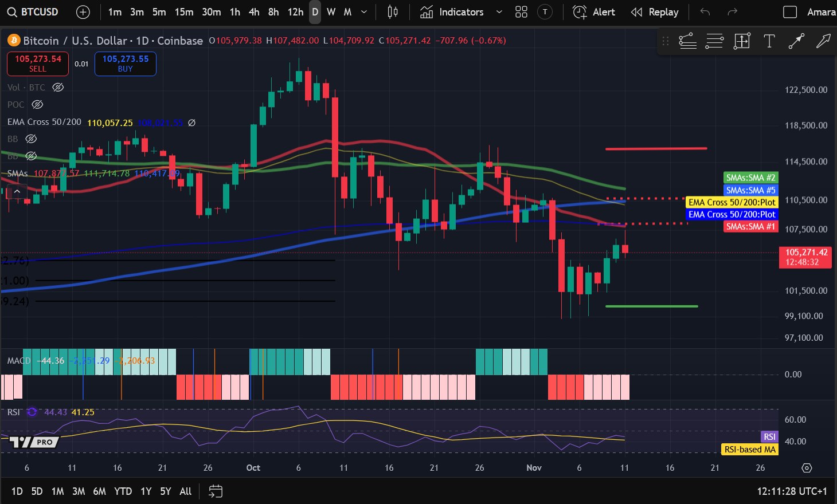Click the yellow RSI-based MA scale label
Screen dimensions: 837x504
(x=750, y=450)
